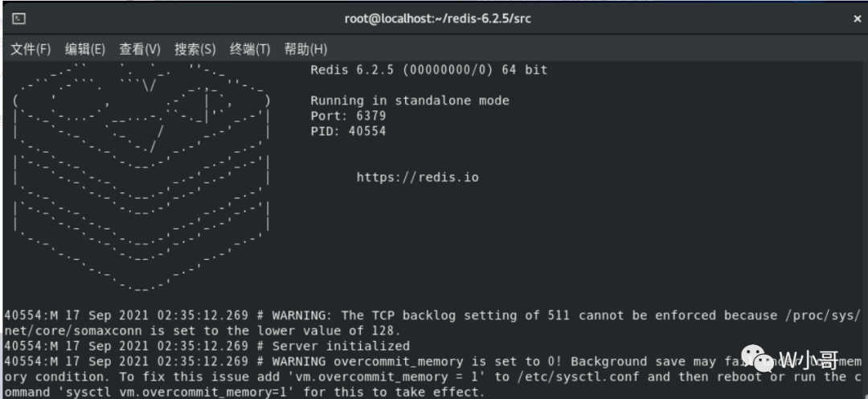Click the line mentioning /etc/sysctl.conf
This screenshot has height=399, width=868.
[x=433, y=377]
